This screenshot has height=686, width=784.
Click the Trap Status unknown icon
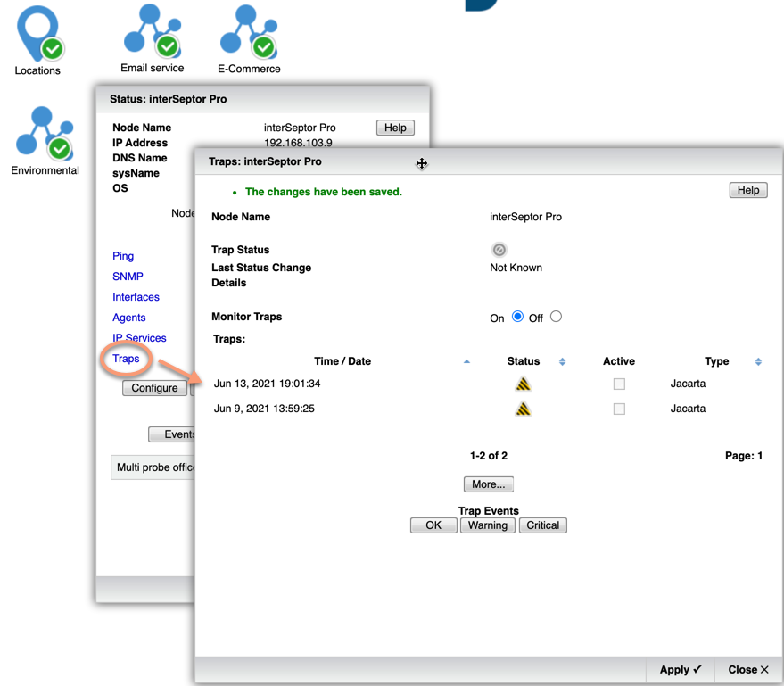(499, 250)
